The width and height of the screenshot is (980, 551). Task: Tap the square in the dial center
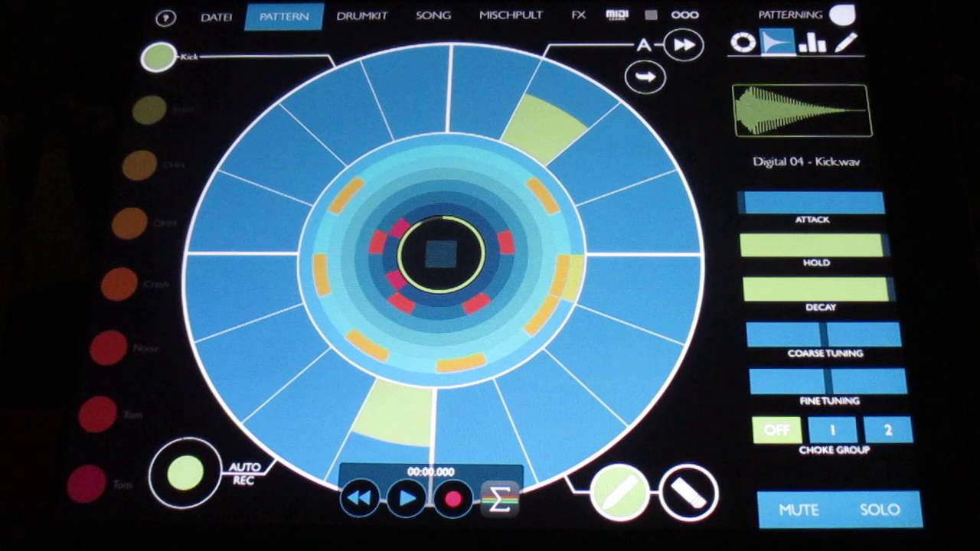pos(441,254)
